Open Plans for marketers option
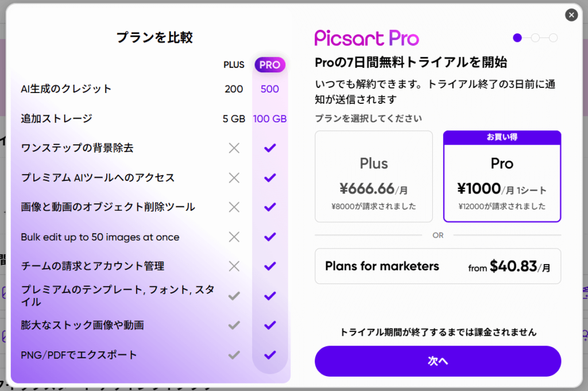 point(438,266)
